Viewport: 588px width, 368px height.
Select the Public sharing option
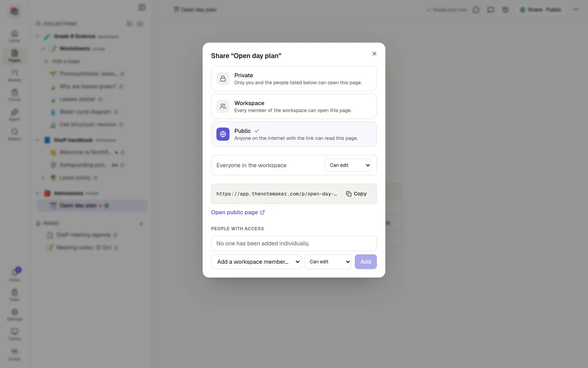point(294,134)
